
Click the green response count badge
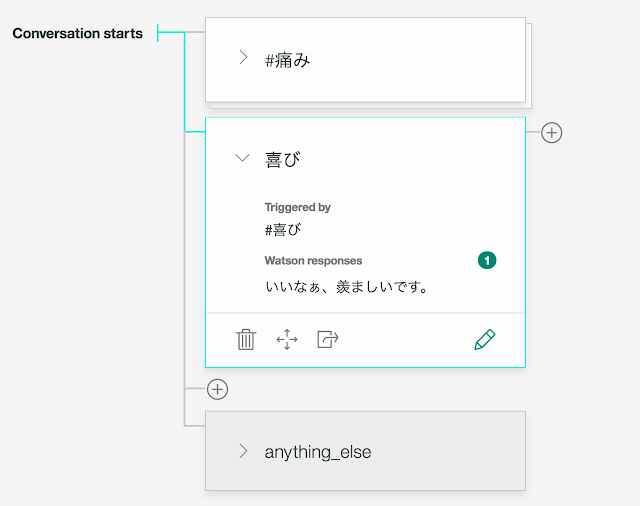[487, 260]
